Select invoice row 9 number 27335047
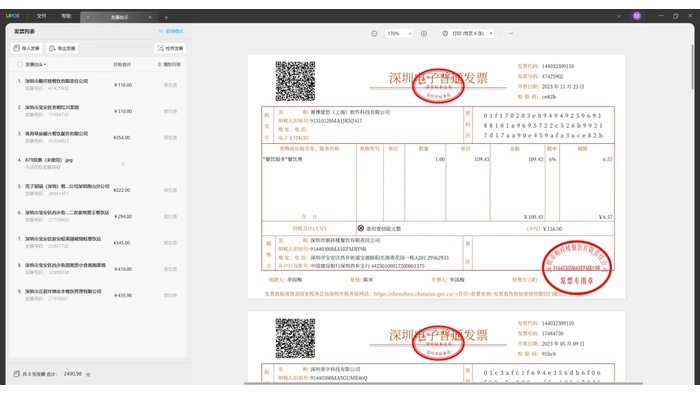The image size is (700, 395). point(97,295)
